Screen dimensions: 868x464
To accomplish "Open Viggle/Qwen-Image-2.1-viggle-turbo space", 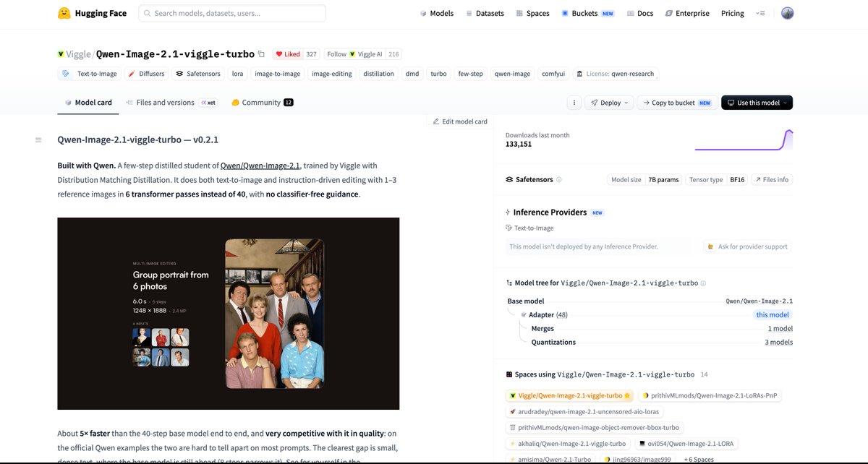I will [570, 395].
